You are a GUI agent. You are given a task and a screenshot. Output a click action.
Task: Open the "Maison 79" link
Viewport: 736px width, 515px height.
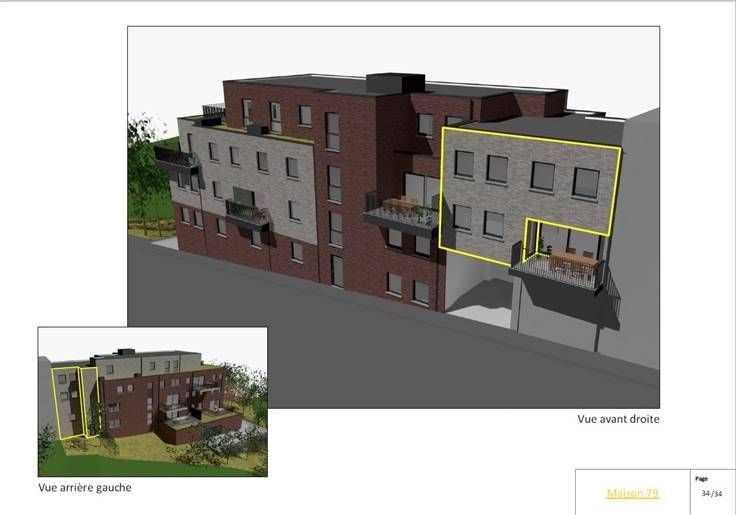point(632,493)
